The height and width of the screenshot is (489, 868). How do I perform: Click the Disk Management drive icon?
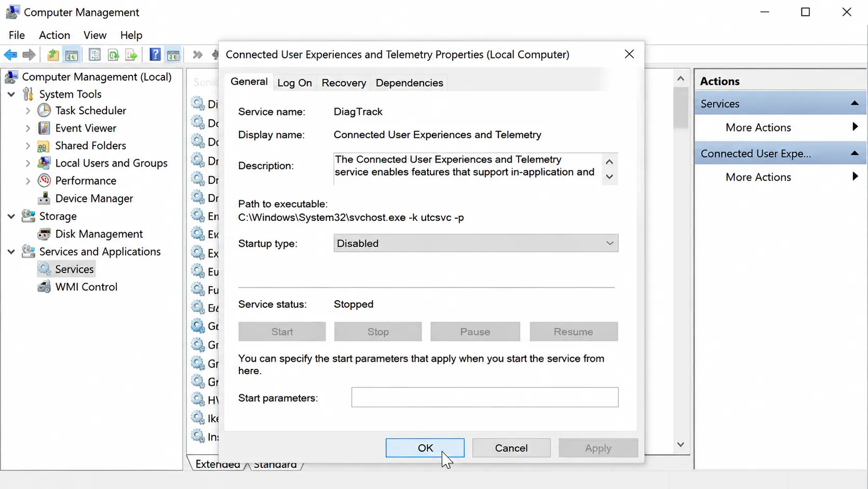[x=44, y=234]
